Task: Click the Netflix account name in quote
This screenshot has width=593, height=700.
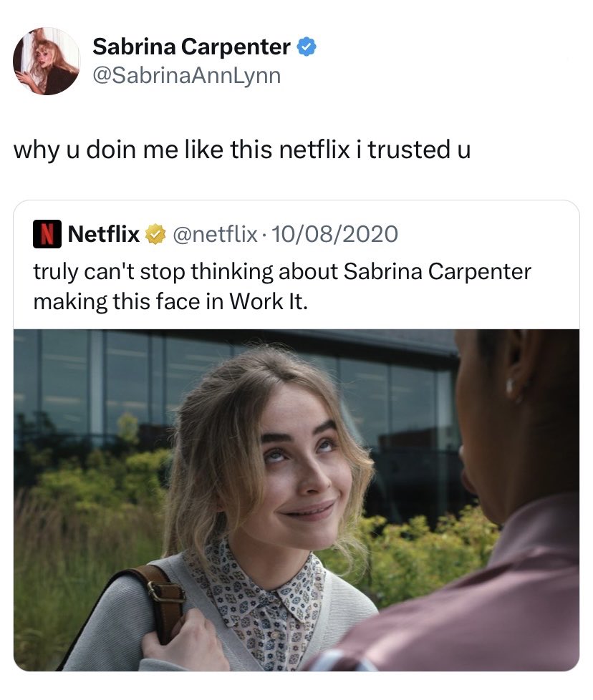Action: 104,234
